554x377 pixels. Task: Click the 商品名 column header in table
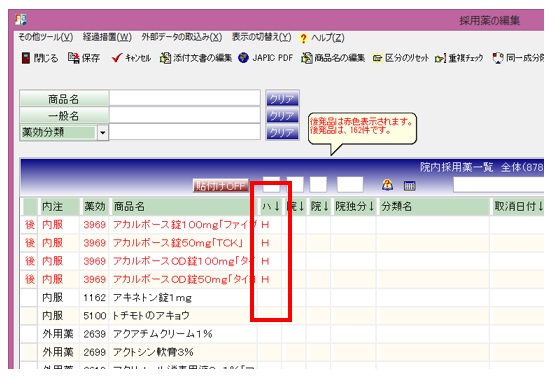tap(183, 207)
